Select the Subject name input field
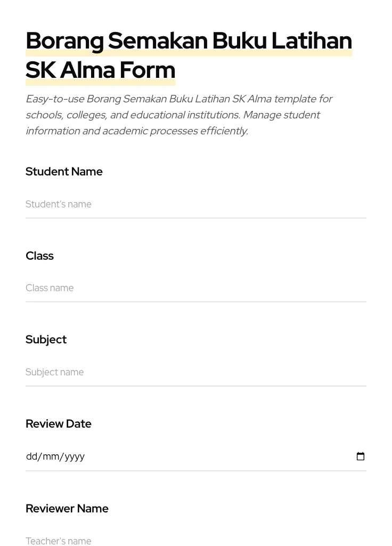 coord(195,372)
